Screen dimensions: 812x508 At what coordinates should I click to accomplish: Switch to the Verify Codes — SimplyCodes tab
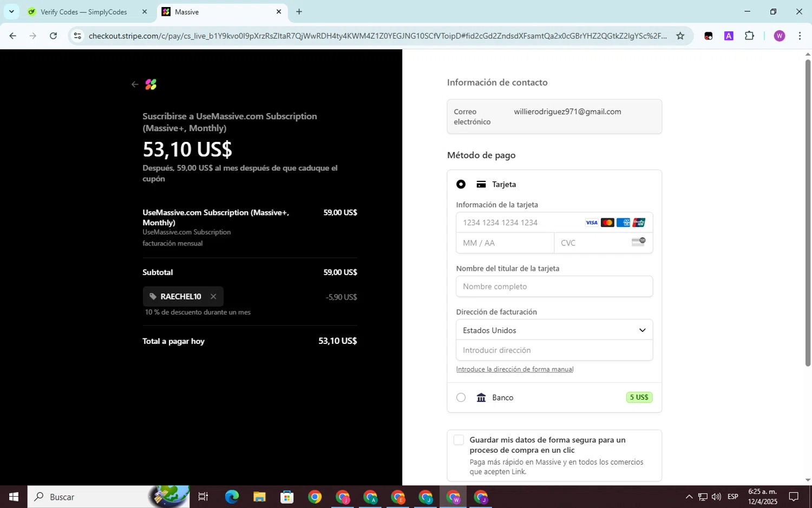point(84,12)
